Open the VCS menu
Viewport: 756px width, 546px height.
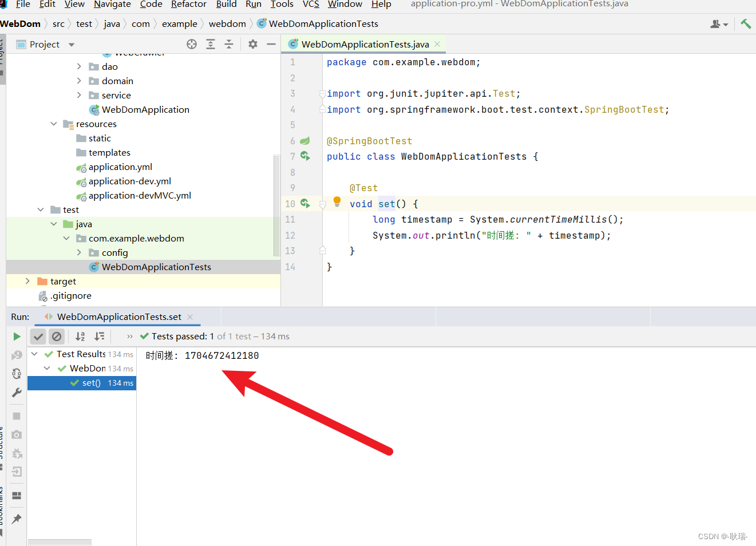click(311, 4)
